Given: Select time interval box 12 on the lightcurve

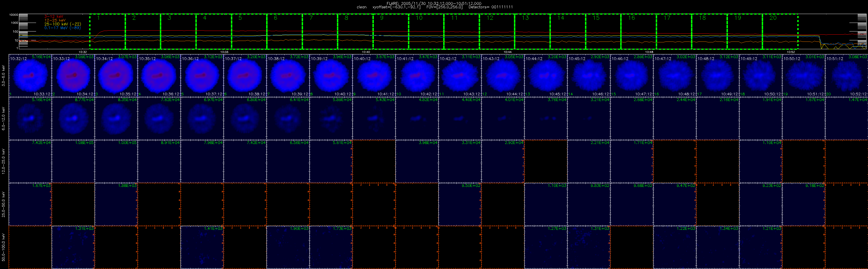Looking at the screenshot, I should (497, 31).
